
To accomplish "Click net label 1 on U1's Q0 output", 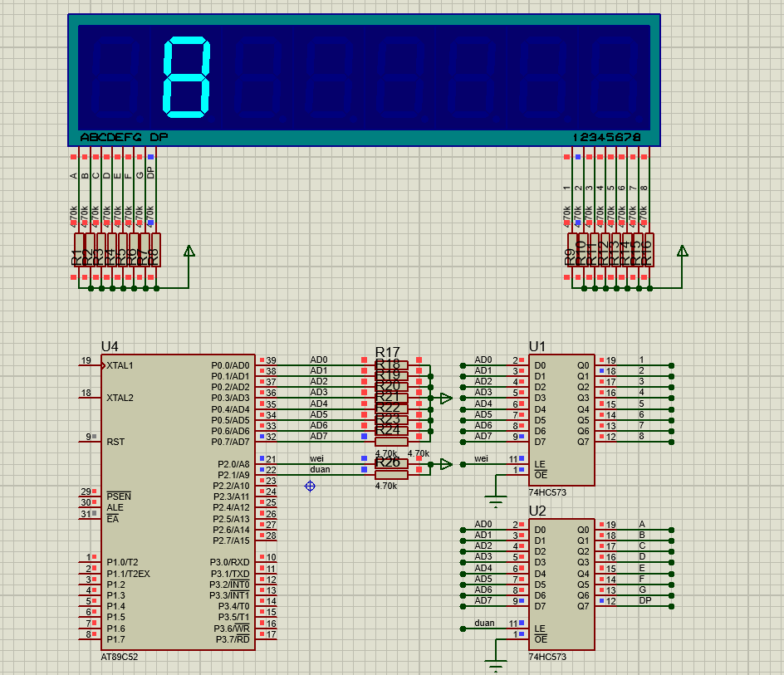I will click(x=641, y=360).
